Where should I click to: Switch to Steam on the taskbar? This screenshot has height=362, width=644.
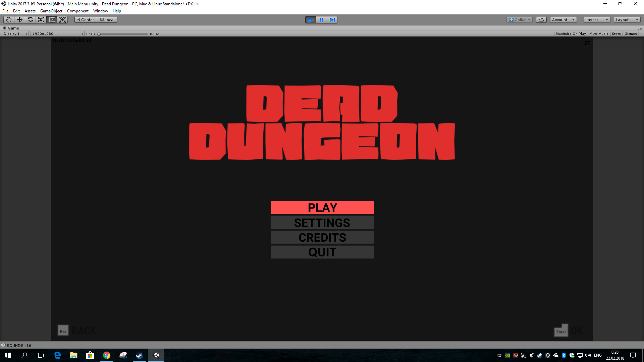[x=139, y=355]
